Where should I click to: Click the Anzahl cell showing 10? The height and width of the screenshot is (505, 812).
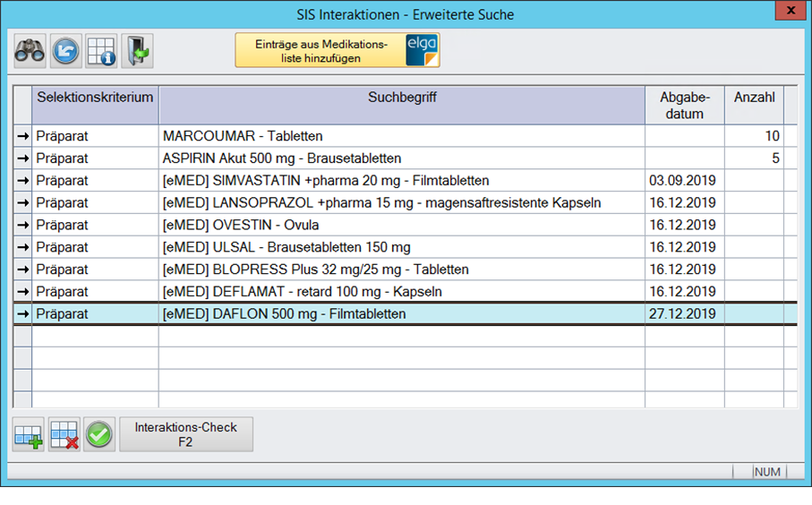(x=754, y=136)
